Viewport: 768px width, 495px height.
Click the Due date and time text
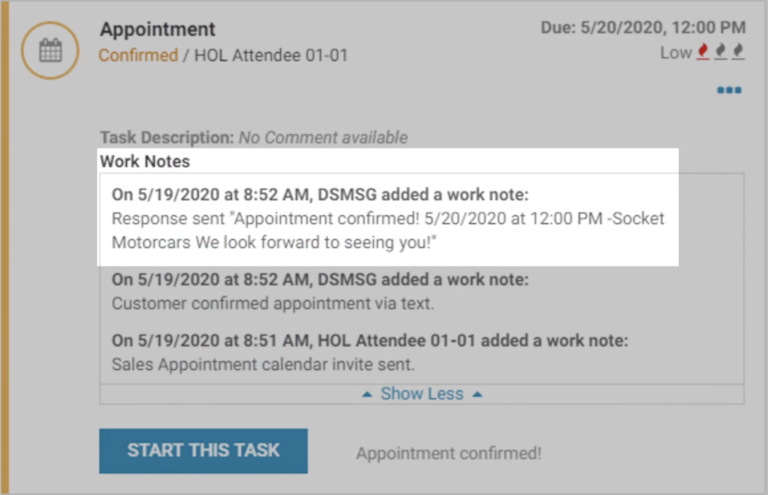point(643,27)
